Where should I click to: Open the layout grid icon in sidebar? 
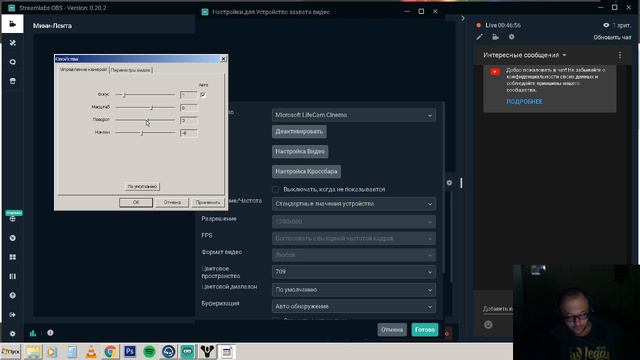click(x=13, y=257)
